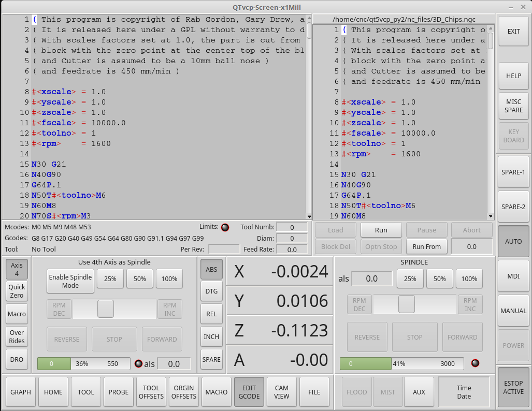Click the left G-code editor vertical scrollbar

click(x=309, y=118)
